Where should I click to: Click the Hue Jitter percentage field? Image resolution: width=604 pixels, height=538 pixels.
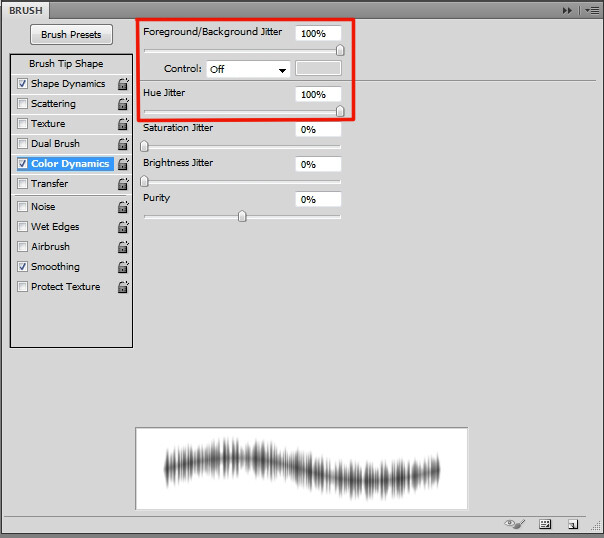coord(318,94)
